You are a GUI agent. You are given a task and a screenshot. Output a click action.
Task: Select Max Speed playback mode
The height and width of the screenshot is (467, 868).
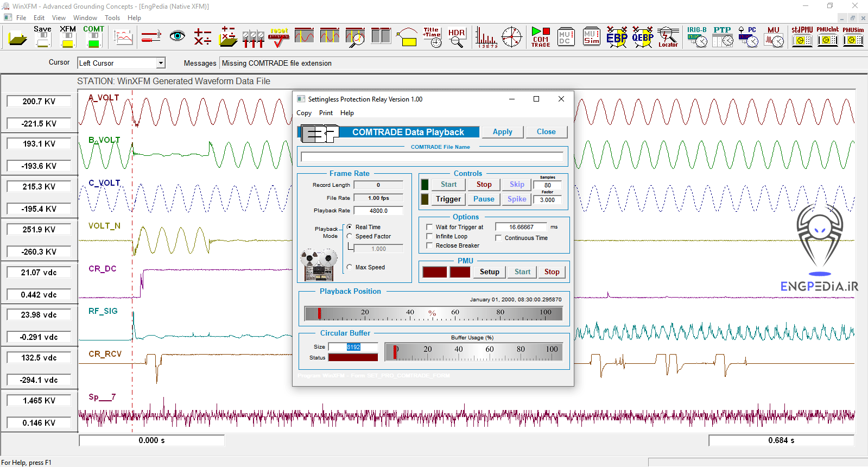tap(350, 267)
